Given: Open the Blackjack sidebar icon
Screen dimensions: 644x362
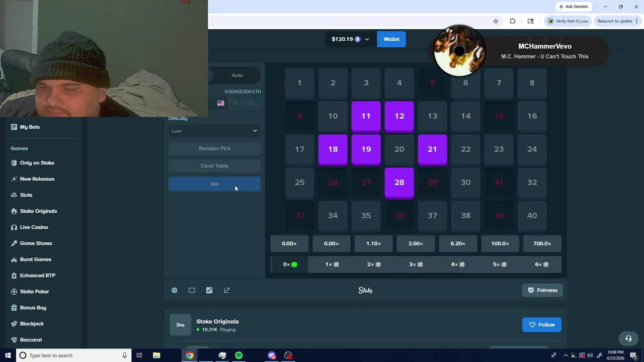Looking at the screenshot, I should (x=14, y=324).
